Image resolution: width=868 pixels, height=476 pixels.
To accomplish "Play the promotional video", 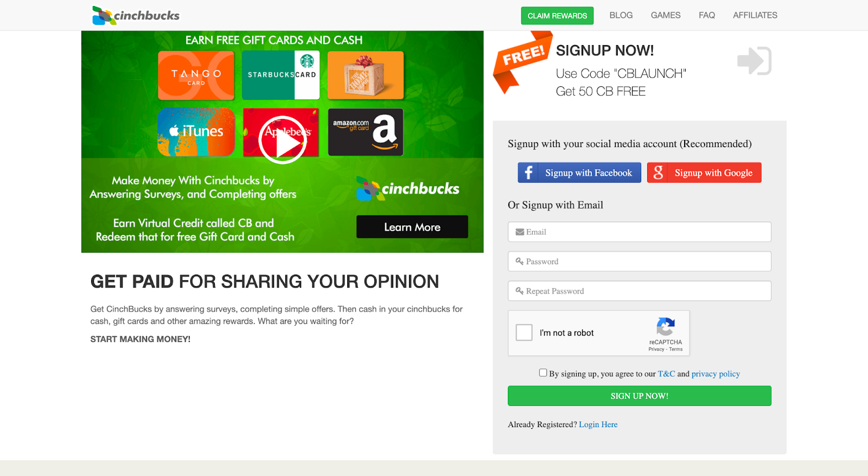I will pos(283,140).
